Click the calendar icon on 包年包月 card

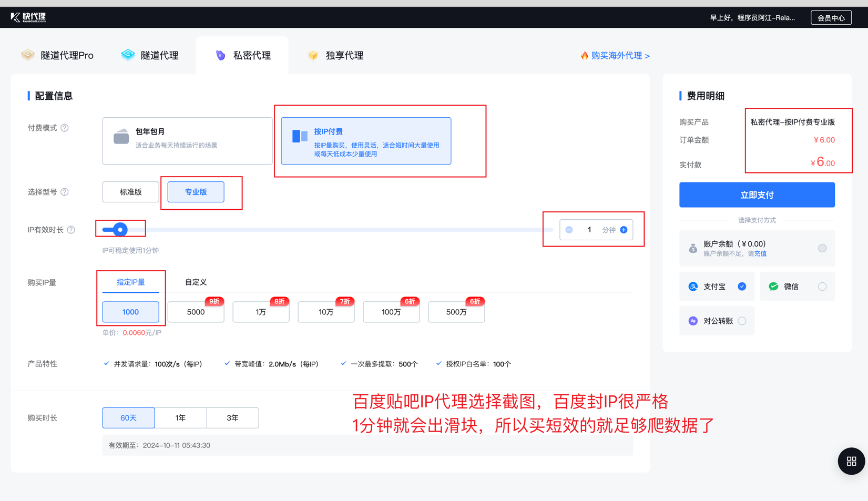pos(121,137)
